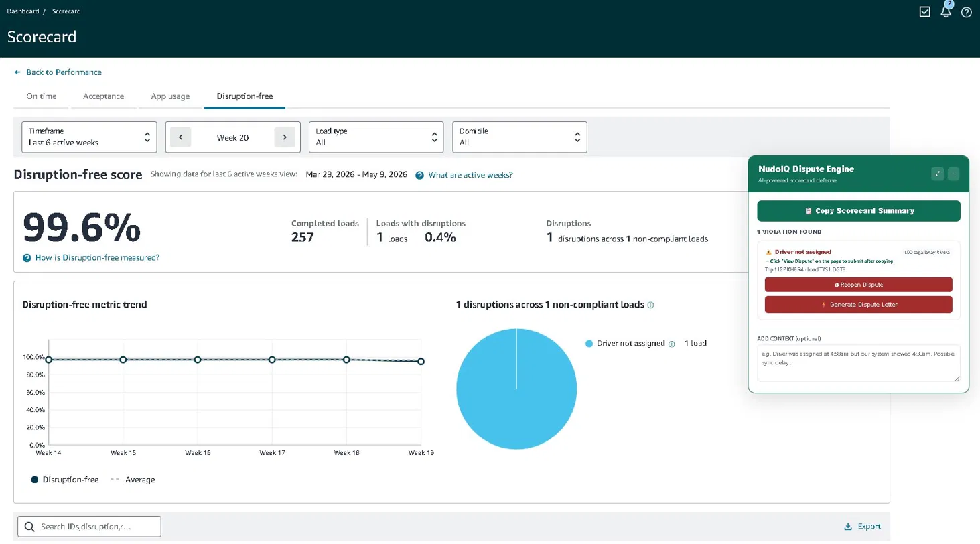980x544 pixels.
Task: Click the Week 19 data point on trend chart
Action: [421, 362]
